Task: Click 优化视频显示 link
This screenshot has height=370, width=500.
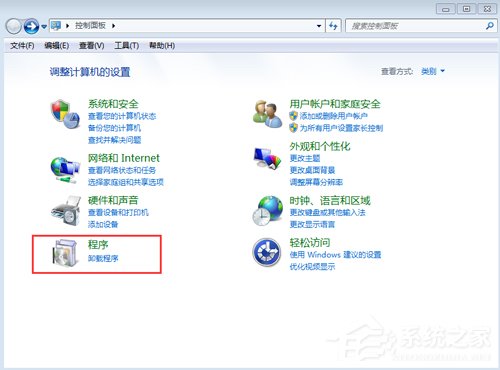Action: point(312,266)
